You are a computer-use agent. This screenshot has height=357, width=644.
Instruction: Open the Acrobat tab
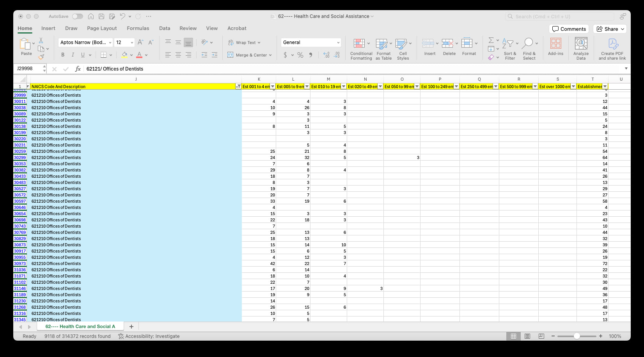point(237,28)
